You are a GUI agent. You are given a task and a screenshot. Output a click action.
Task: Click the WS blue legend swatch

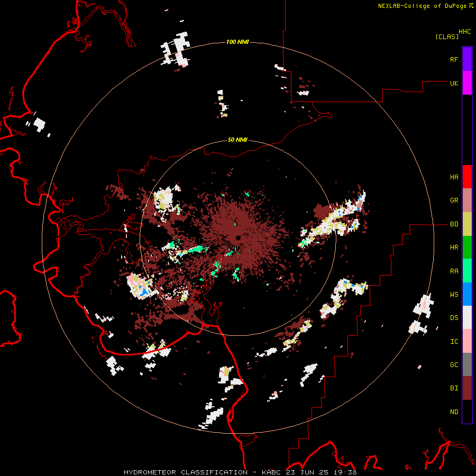point(467,294)
